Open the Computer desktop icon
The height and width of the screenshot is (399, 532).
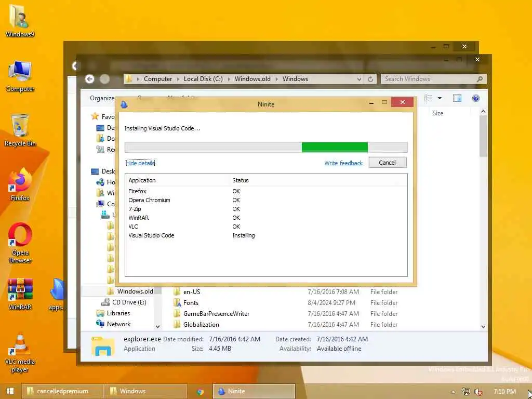(20, 77)
